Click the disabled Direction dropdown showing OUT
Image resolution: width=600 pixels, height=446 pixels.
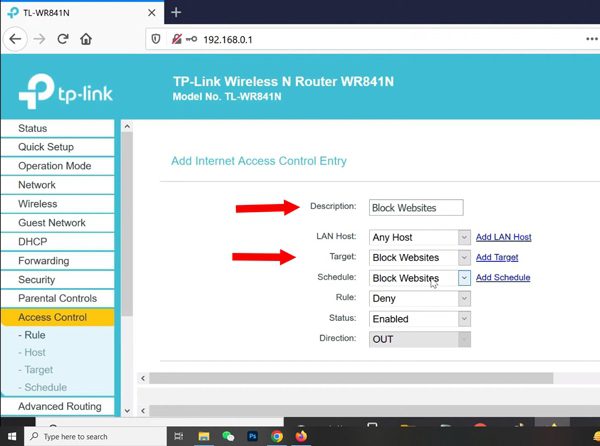(x=420, y=339)
